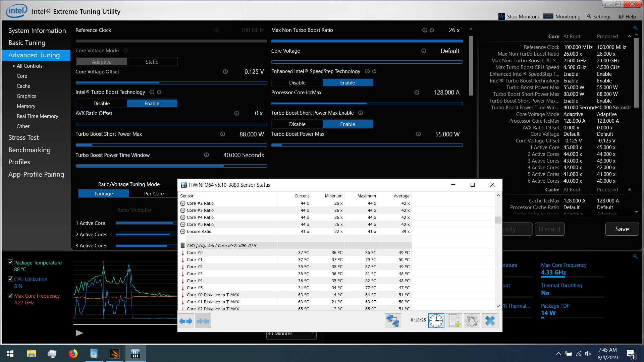Screen dimensions: 644x362
Task: Open HWiNFO sensor settings gear icon
Action: 472,321
